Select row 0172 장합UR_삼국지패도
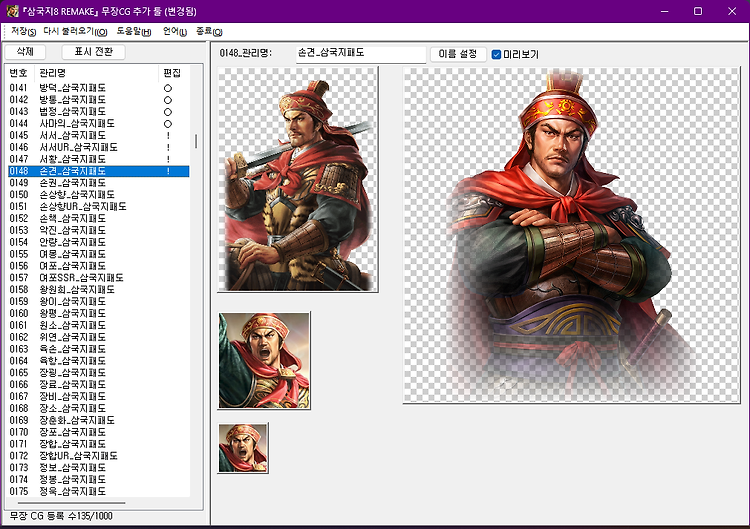Viewport: 750px width, 529px height. (99, 456)
